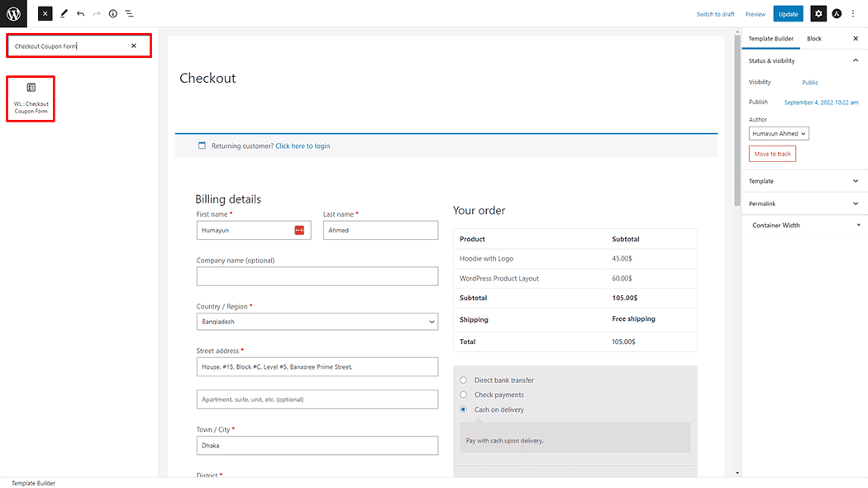Insert the WL Checkout Coupon Form block
868x488 pixels.
coord(31,98)
